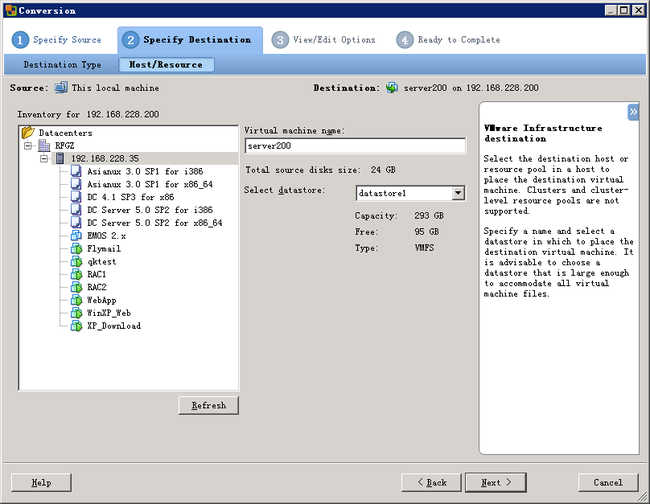Image resolution: width=650 pixels, height=504 pixels.
Task: Select the Host/Resource sub-tab
Action: 166,65
